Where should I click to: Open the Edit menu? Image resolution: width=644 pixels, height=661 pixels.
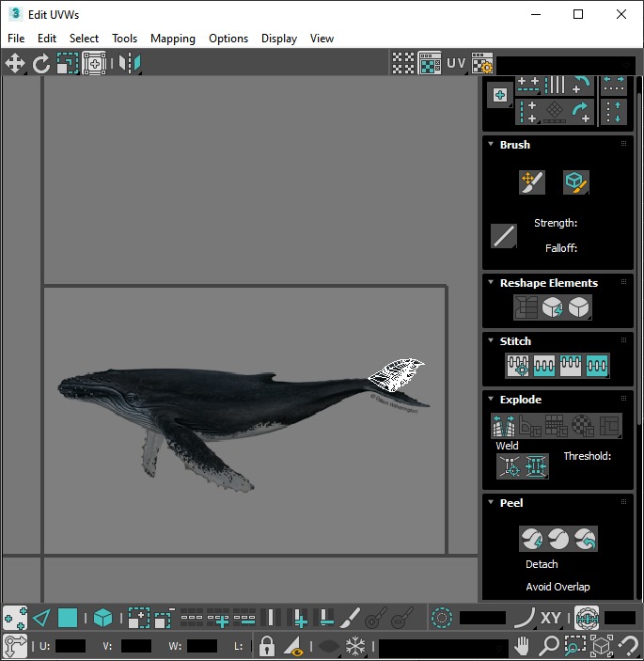[x=47, y=39]
